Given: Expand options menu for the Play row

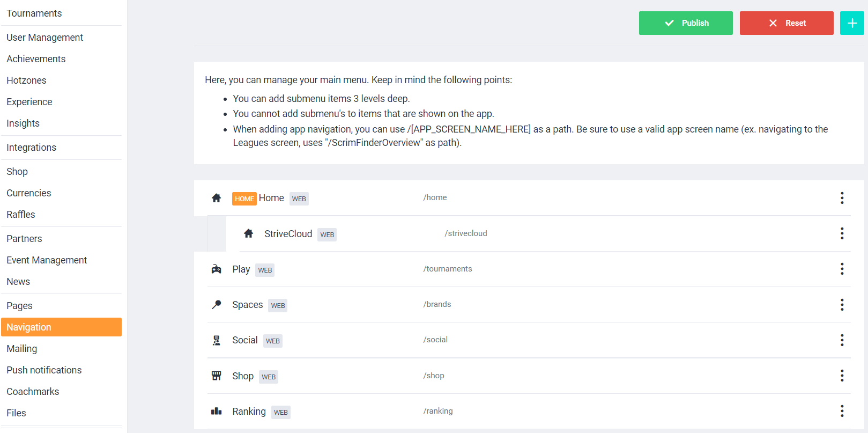Looking at the screenshot, I should coord(842,269).
